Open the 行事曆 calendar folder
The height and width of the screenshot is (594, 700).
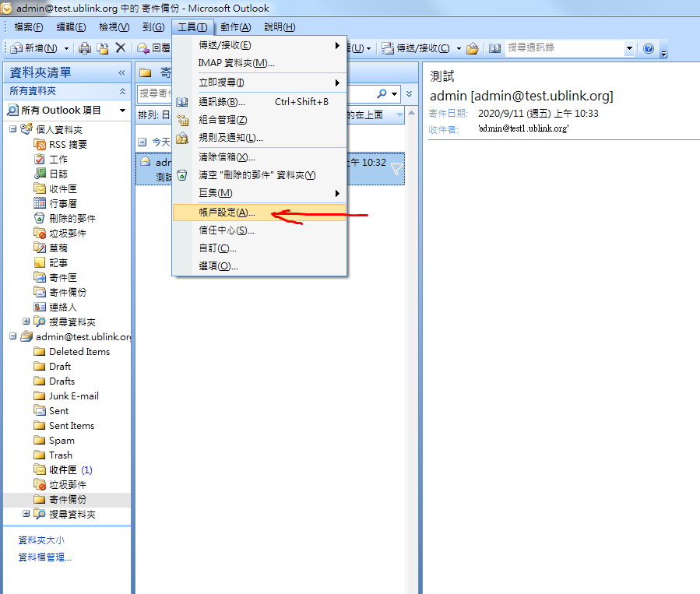click(x=63, y=203)
